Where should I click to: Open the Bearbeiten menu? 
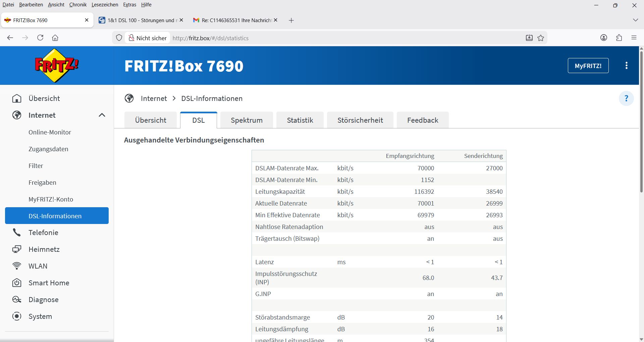coord(31,5)
